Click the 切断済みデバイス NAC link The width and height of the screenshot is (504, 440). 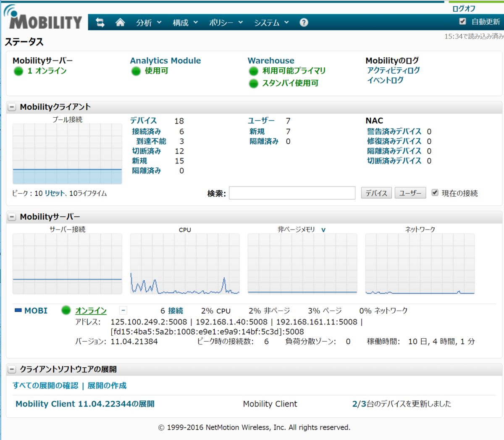[394, 161]
